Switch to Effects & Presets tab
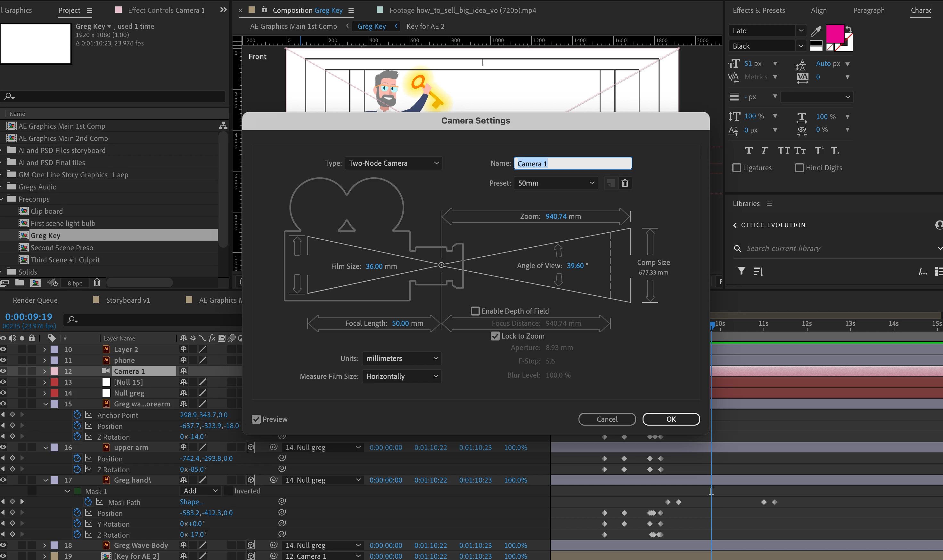Screen dimensions: 943x560 coord(758,10)
